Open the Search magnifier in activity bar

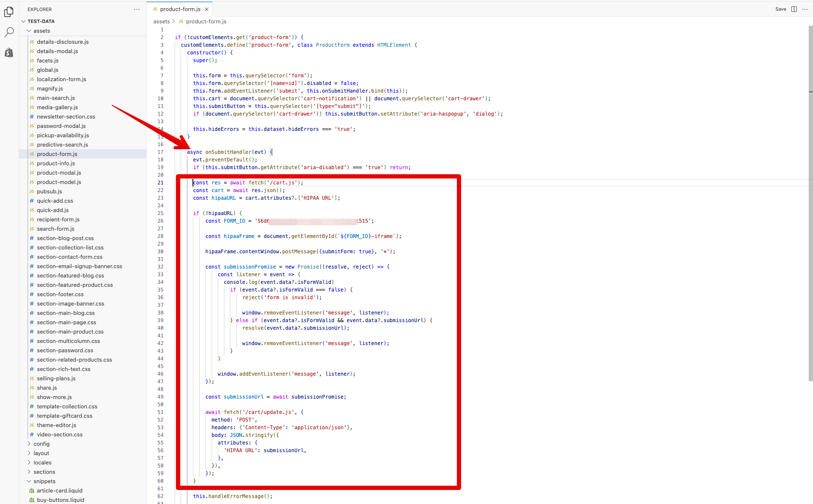(x=9, y=32)
